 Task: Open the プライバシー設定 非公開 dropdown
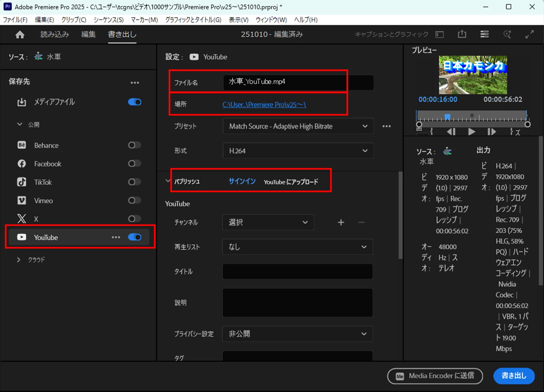click(x=297, y=334)
